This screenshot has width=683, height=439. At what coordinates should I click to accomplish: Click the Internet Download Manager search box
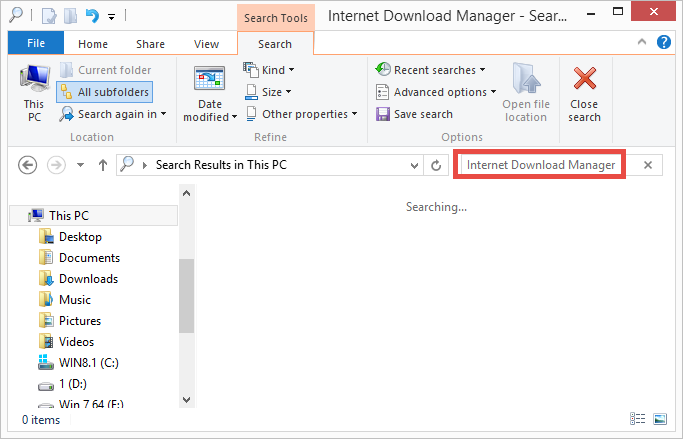click(x=540, y=165)
